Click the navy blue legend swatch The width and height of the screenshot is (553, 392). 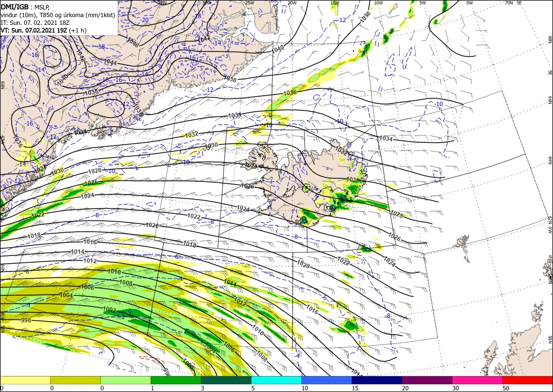click(377, 380)
